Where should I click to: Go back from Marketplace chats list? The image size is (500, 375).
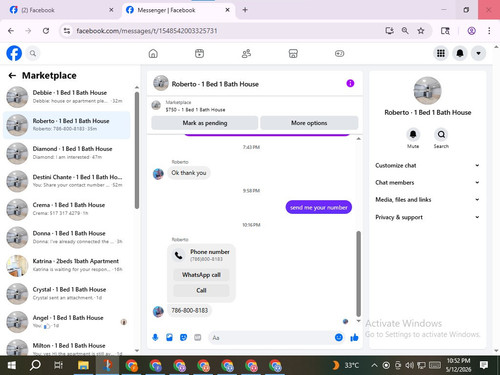pyautogui.click(x=12, y=76)
